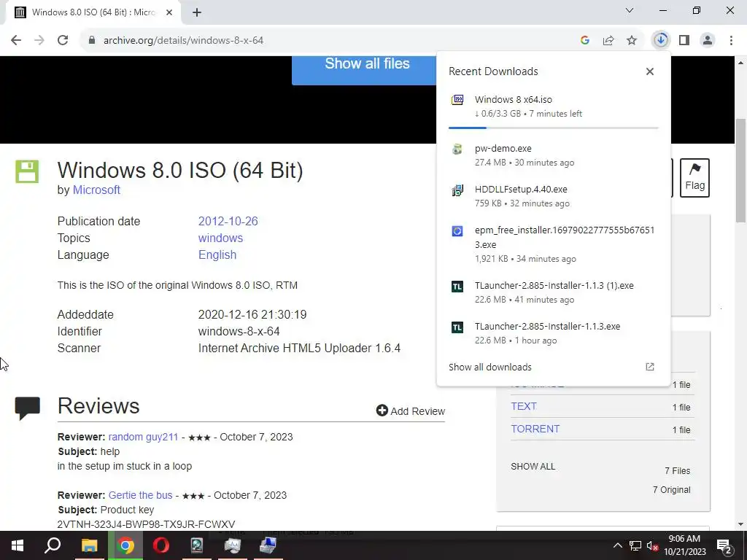Click the network tray icon

click(635, 545)
